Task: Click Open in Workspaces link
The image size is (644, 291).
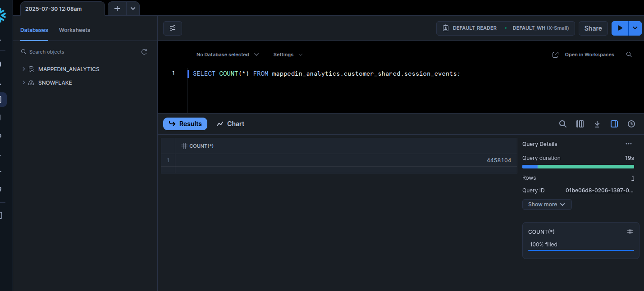Action: 583,55
